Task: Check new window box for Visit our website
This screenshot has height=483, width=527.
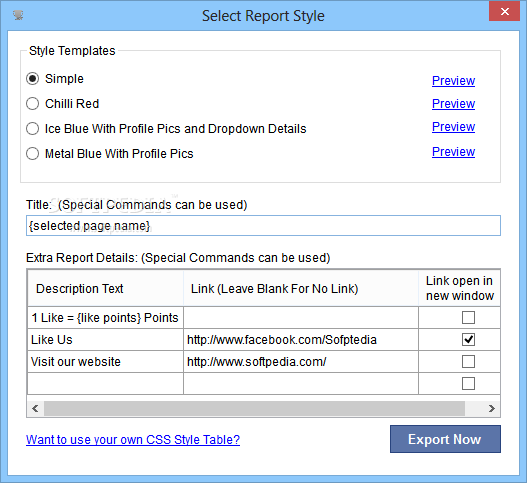Action: 468,362
